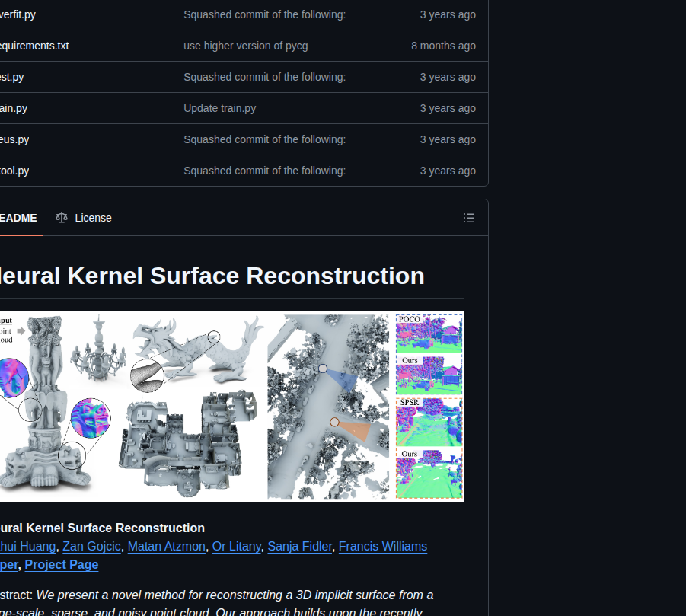Screen dimensions: 686x616
Task: Click the bold Neural Kernel Surface Reconstruction subtitle
Action: (x=102, y=528)
